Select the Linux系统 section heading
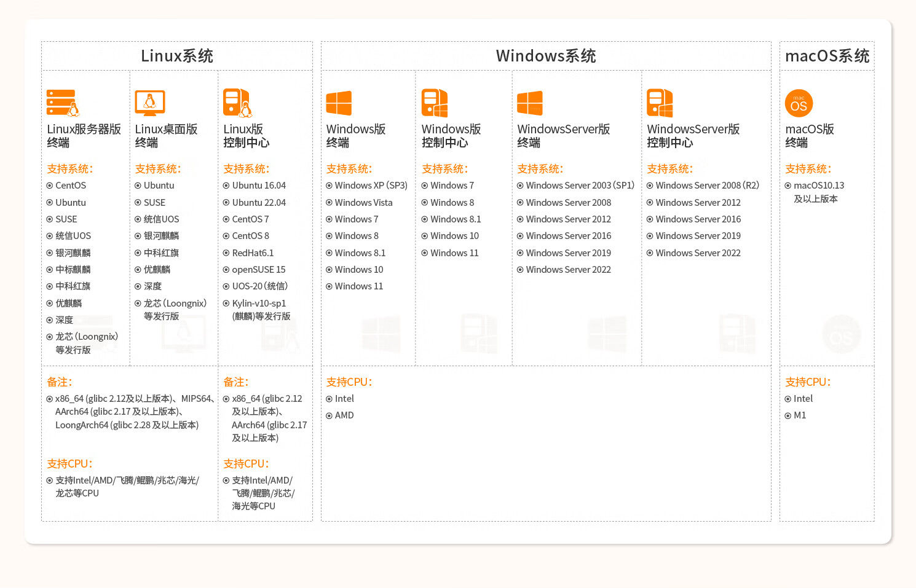 [x=177, y=56]
